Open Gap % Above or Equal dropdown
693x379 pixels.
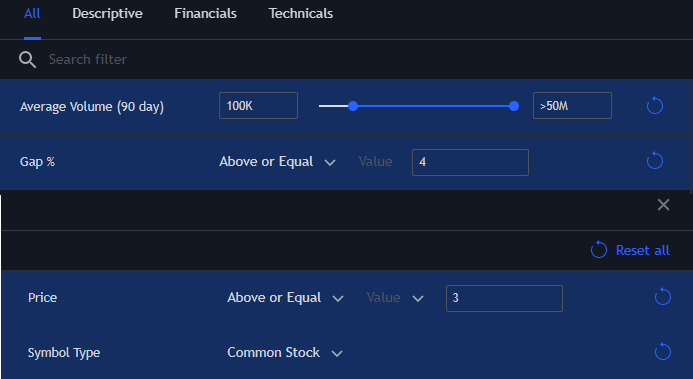[277, 162]
